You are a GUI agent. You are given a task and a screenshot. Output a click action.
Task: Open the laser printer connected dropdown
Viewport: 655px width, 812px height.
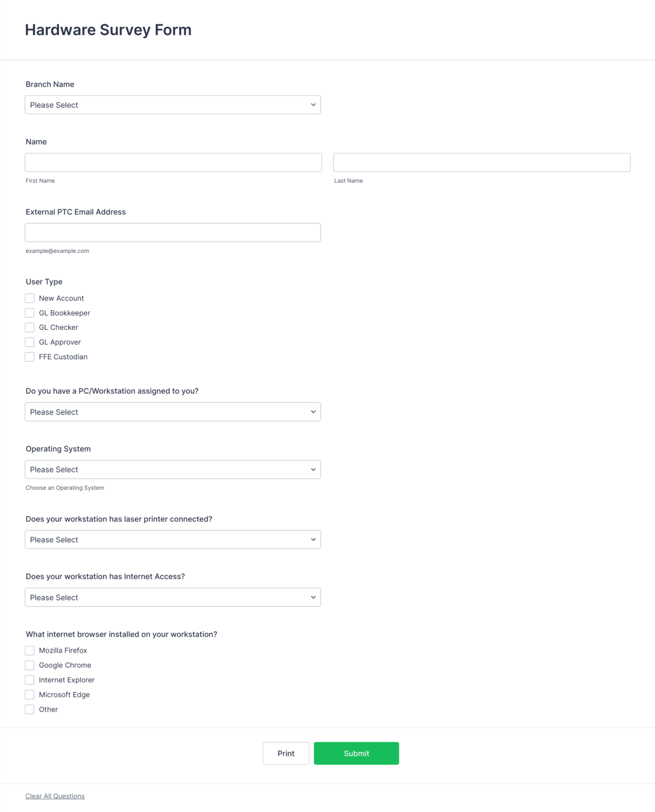point(172,540)
